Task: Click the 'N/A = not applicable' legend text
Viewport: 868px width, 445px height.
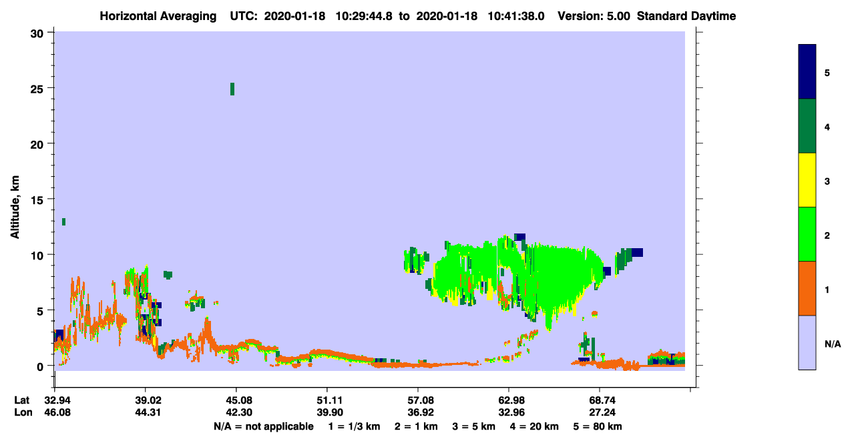Action: coord(264,426)
